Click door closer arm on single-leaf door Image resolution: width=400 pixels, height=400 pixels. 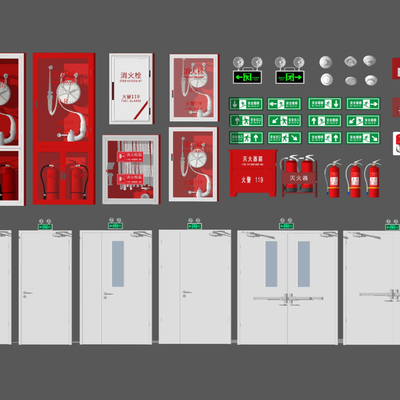click(x=62, y=234)
